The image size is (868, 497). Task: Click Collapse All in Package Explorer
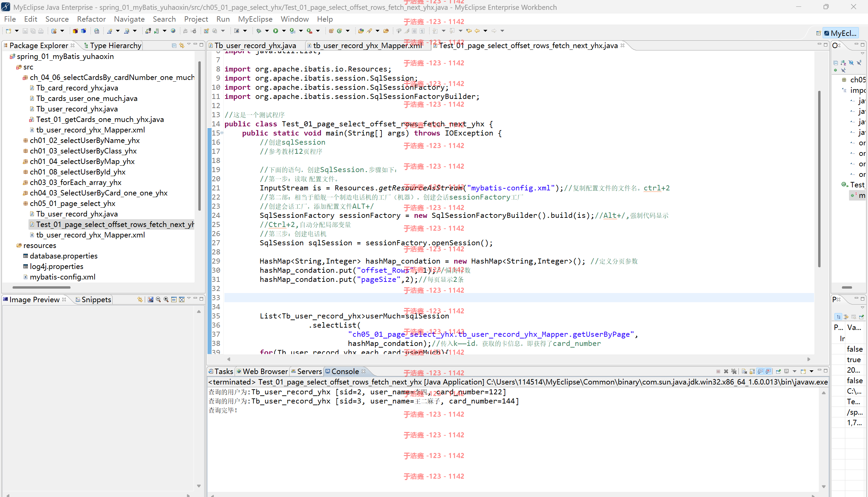click(x=174, y=45)
